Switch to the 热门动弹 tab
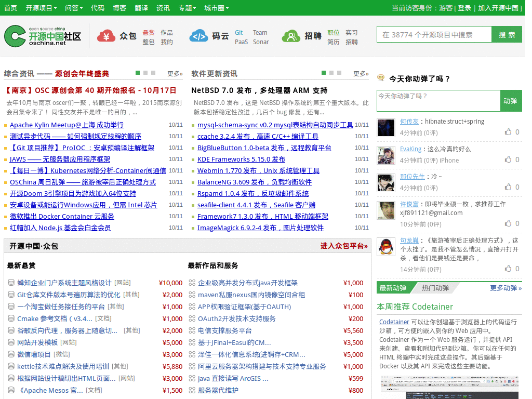This screenshot has width=532, height=399. coord(435,288)
